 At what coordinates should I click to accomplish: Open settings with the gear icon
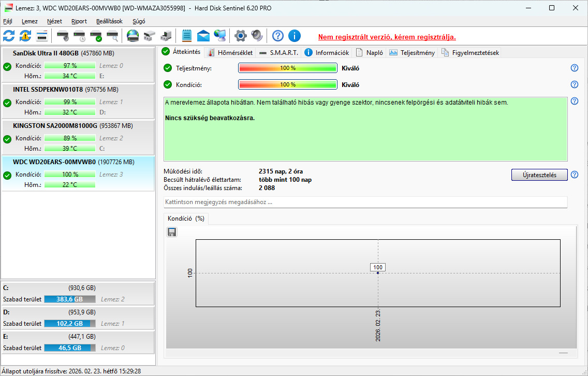(x=240, y=36)
